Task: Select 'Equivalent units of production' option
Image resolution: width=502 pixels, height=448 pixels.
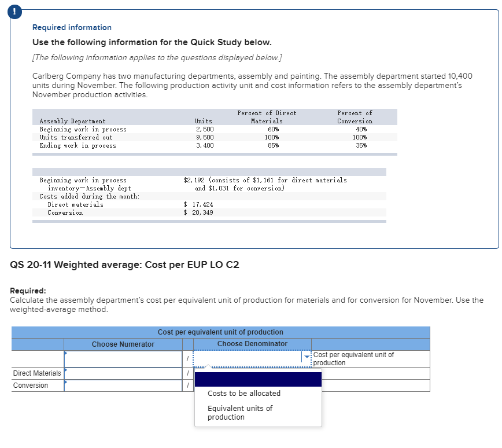Action: [x=240, y=413]
